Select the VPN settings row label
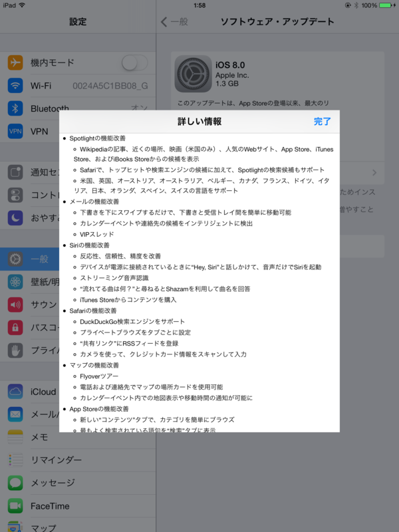This screenshot has width=399, height=532. click(39, 132)
